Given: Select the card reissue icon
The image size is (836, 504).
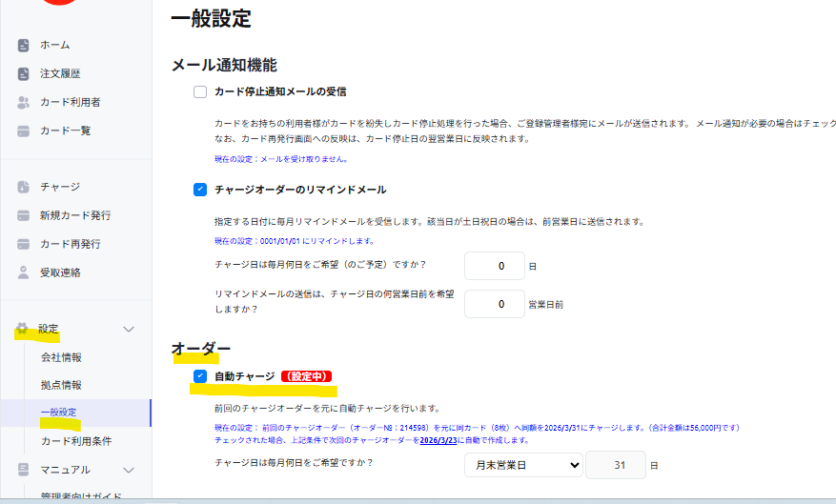Looking at the screenshot, I should [x=24, y=244].
